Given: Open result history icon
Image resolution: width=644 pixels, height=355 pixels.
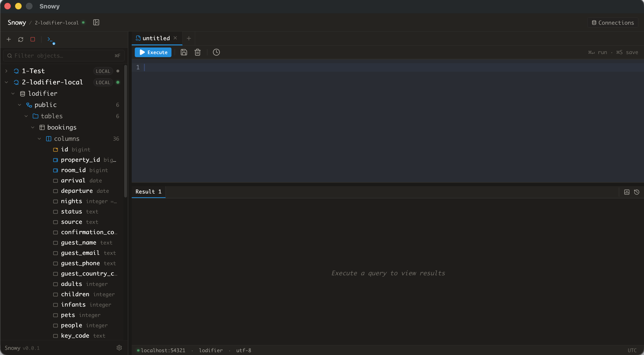Looking at the screenshot, I should pos(636,192).
